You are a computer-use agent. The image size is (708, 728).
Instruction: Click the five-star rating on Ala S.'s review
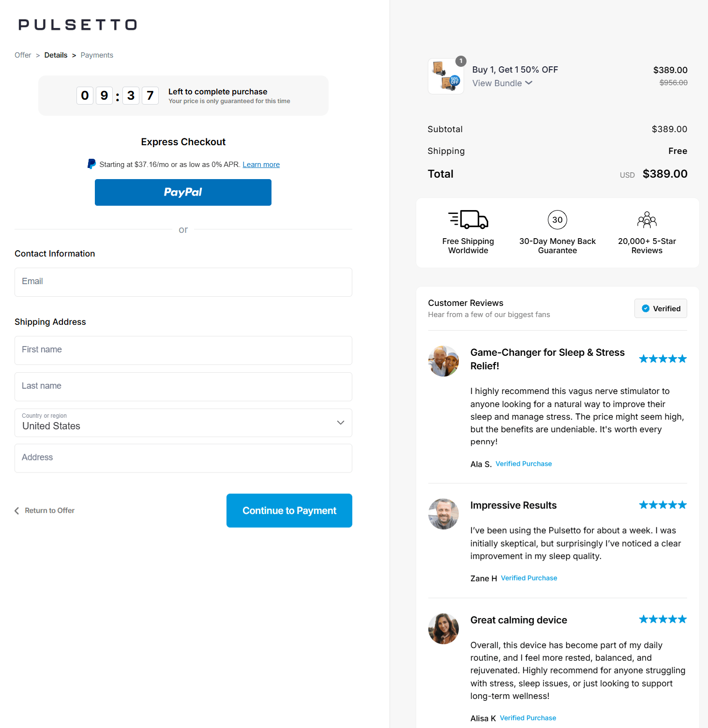tap(663, 358)
